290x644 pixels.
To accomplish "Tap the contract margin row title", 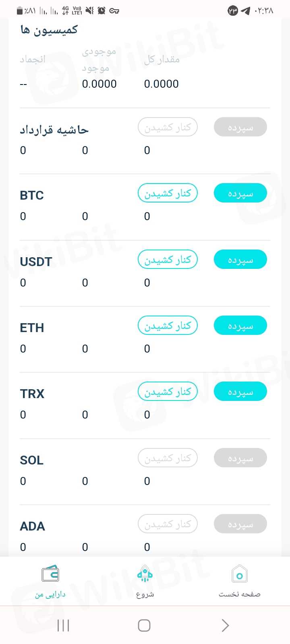I will 54,130.
